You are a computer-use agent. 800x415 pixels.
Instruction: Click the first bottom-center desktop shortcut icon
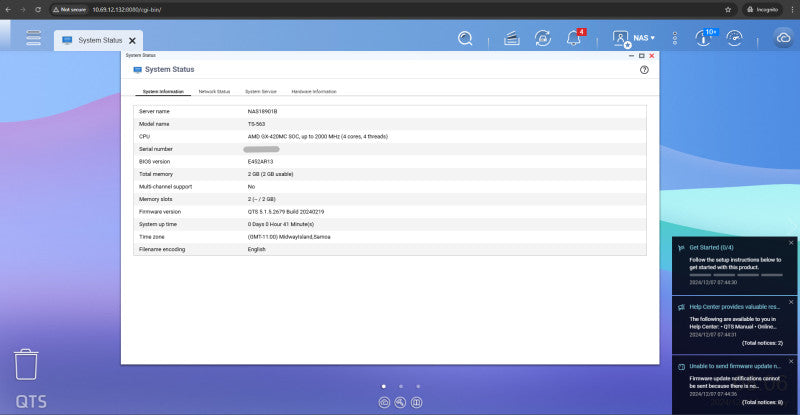tap(384, 403)
